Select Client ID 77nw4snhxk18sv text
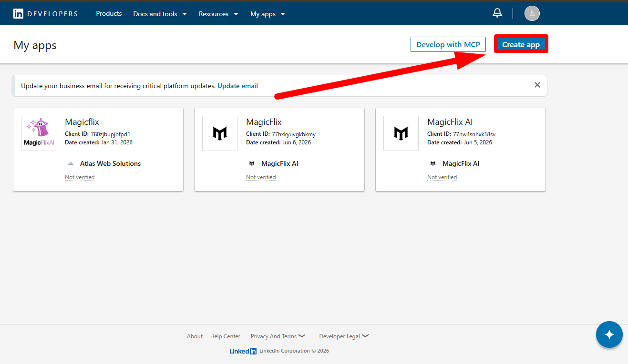Image resolution: width=628 pixels, height=364 pixels. pyautogui.click(x=461, y=134)
